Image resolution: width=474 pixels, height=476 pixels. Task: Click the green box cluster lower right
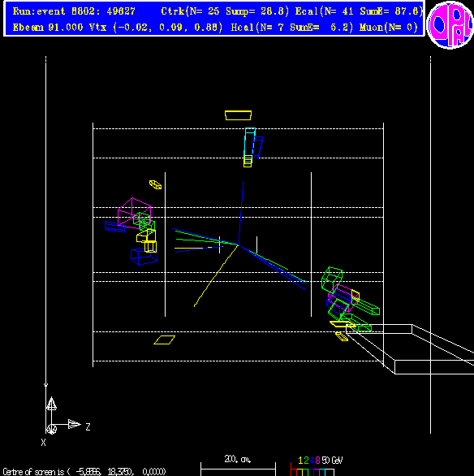click(332, 279)
